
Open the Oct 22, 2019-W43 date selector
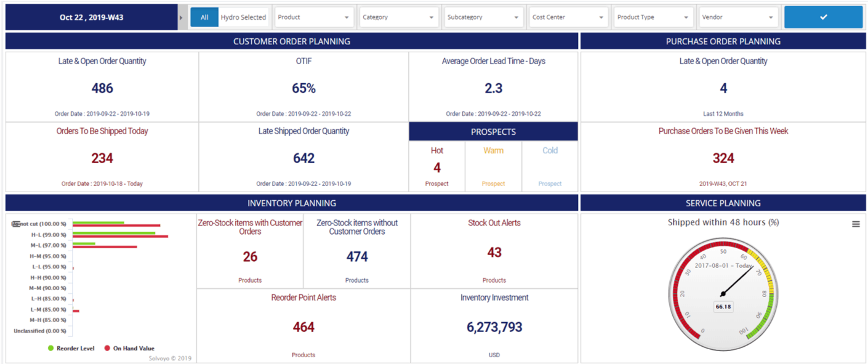[89, 17]
